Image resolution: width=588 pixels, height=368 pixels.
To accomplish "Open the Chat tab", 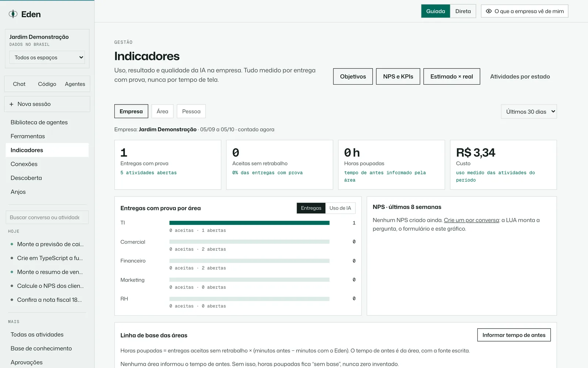I will 19,84.
